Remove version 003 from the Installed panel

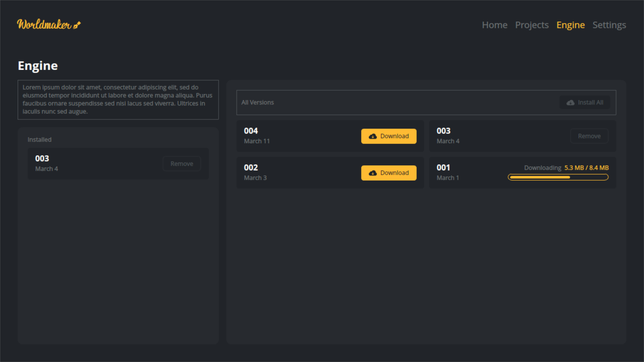(181, 164)
